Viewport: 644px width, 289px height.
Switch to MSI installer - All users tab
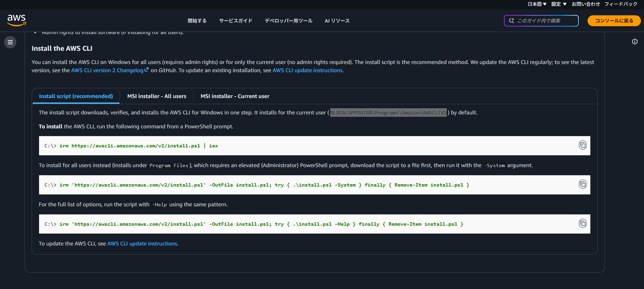click(x=157, y=96)
